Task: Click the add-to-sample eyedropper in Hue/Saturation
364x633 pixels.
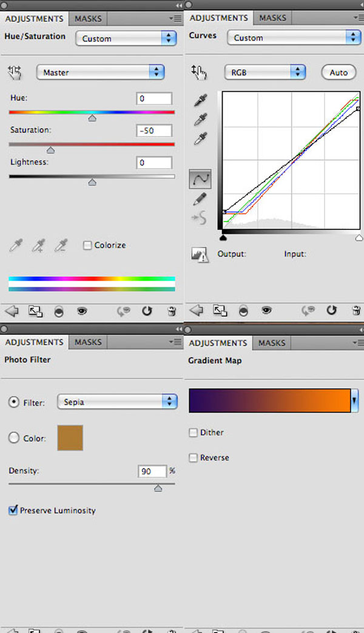Action: 38,245
